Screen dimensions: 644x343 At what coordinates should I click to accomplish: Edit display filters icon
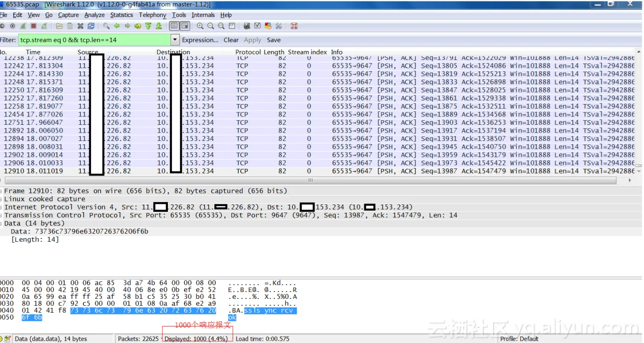(x=257, y=26)
